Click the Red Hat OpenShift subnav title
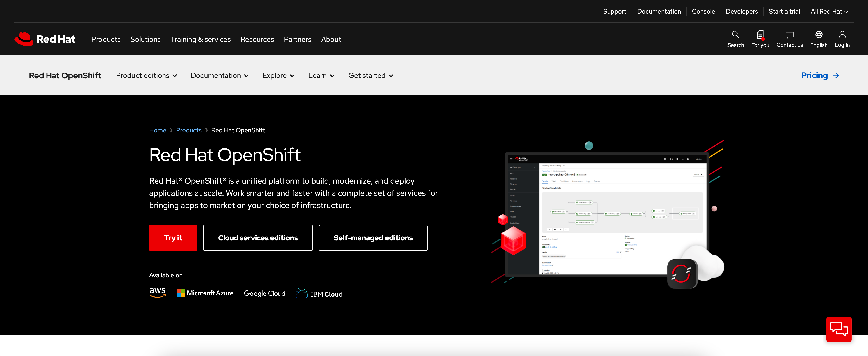The image size is (868, 356). click(65, 75)
